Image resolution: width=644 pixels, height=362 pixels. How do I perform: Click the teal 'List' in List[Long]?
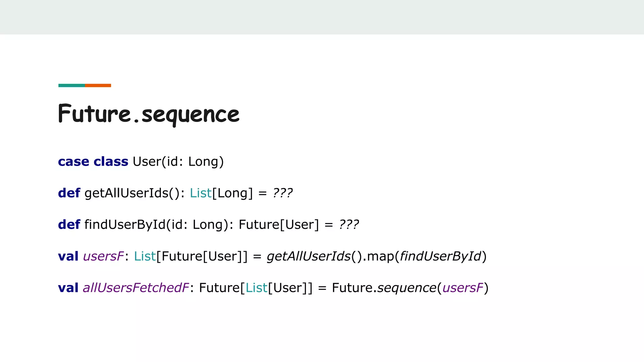click(x=201, y=193)
